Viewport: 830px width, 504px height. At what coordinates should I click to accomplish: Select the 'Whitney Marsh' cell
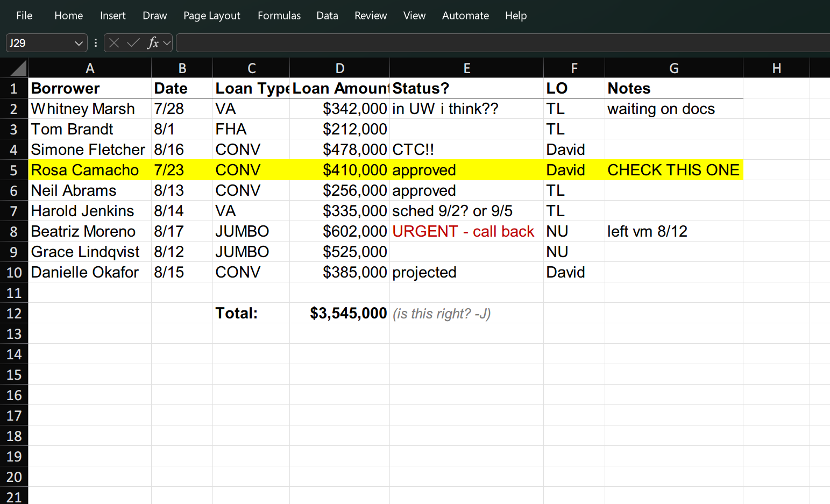click(x=90, y=109)
